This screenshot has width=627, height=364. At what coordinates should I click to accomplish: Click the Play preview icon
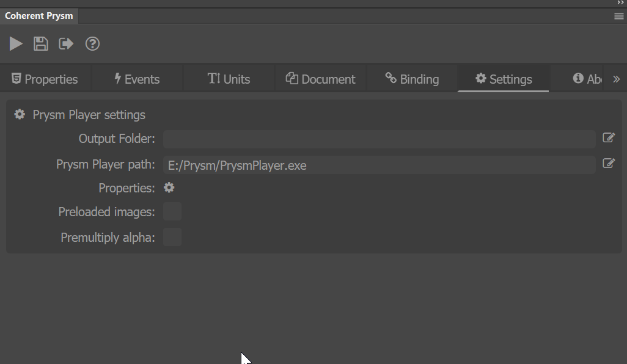(16, 43)
